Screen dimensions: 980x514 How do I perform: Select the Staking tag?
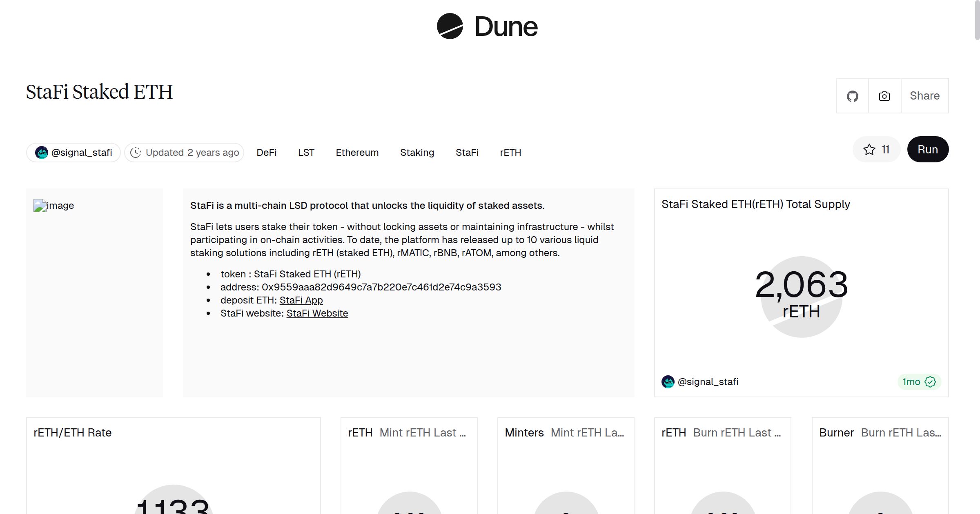pos(417,153)
